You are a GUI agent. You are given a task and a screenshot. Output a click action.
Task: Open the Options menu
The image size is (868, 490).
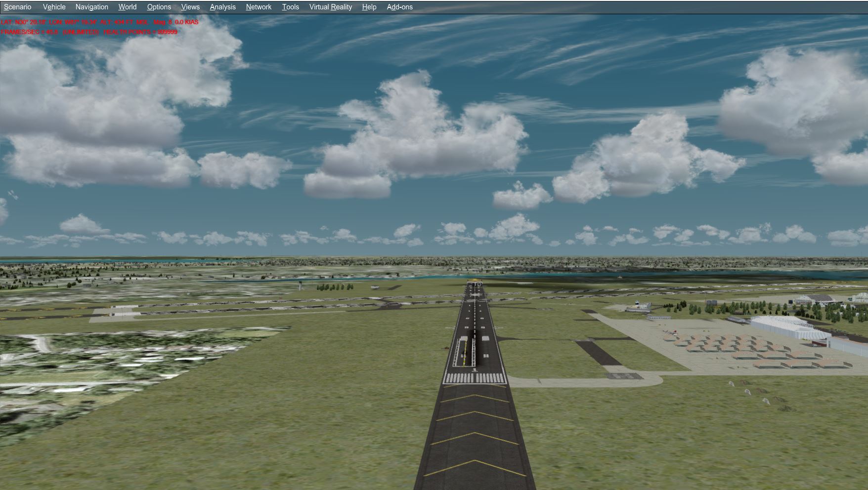pos(159,7)
